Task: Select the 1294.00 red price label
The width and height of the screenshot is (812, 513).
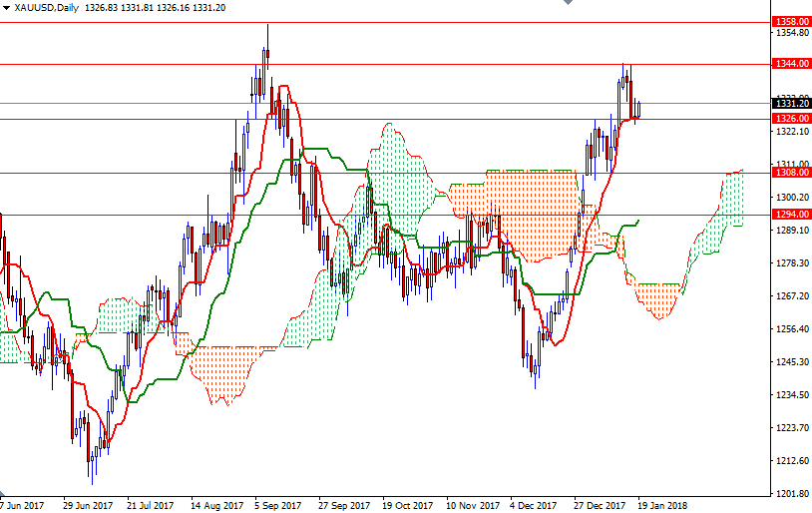Action: click(791, 215)
